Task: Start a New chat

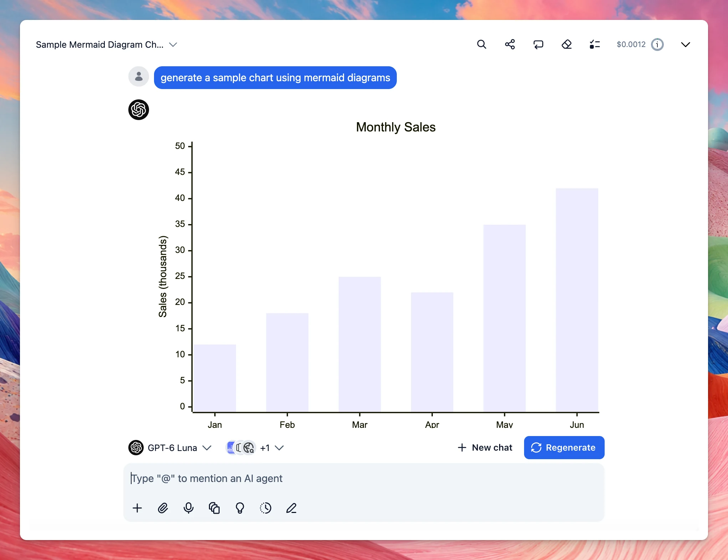Action: click(485, 448)
